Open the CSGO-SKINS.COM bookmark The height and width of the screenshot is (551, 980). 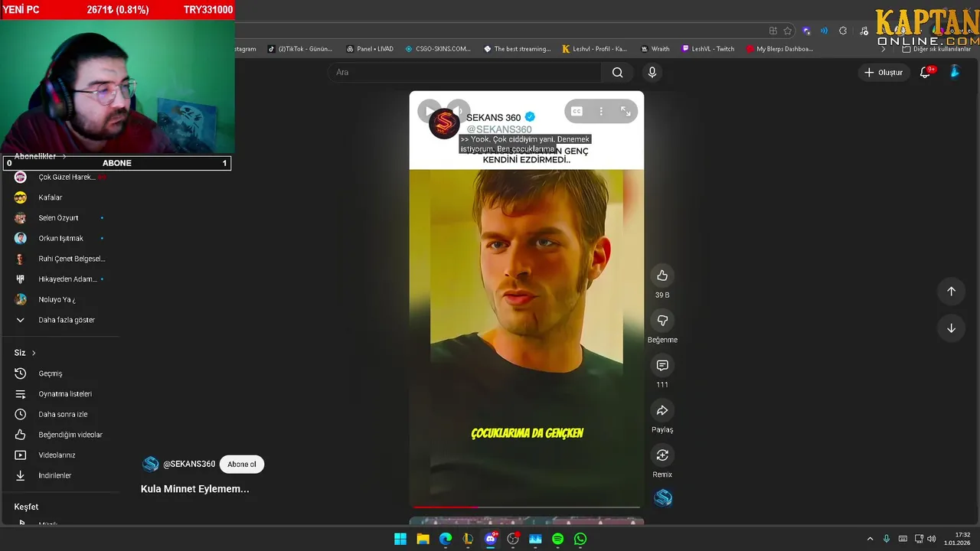438,49
